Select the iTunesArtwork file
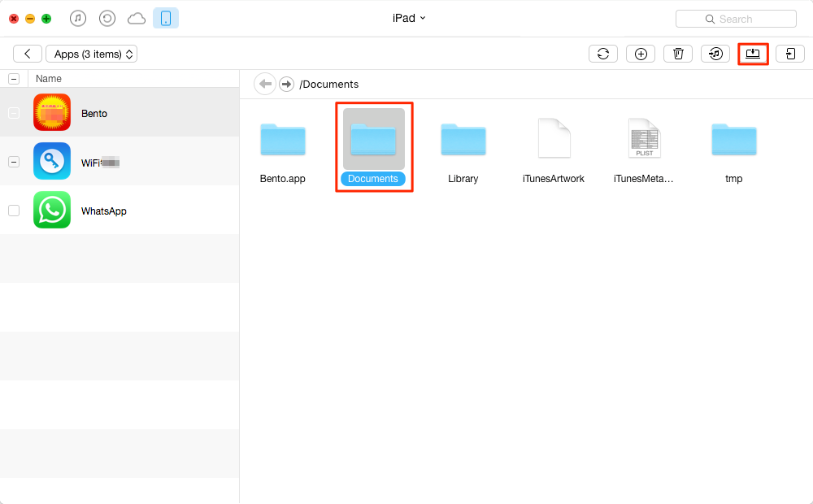The image size is (813, 504). pyautogui.click(x=554, y=138)
